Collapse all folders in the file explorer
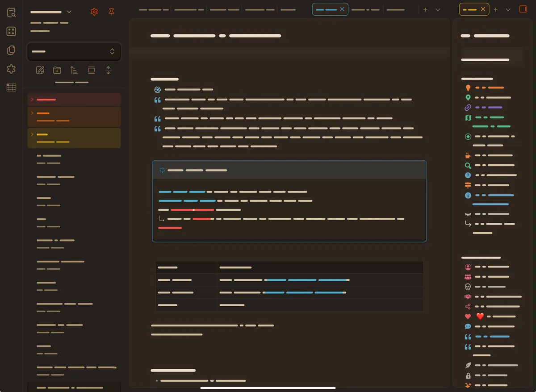Viewport: 536px width, 392px height. coord(91,70)
